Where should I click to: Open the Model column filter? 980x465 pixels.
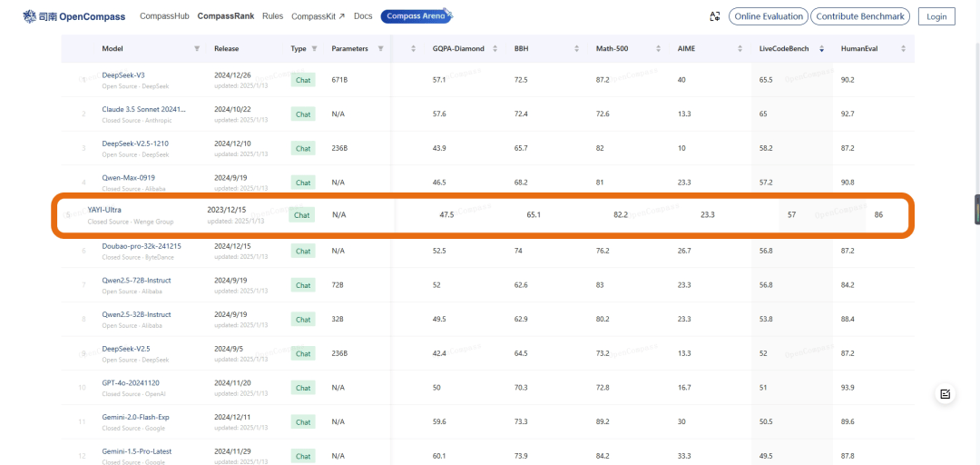[x=197, y=48]
